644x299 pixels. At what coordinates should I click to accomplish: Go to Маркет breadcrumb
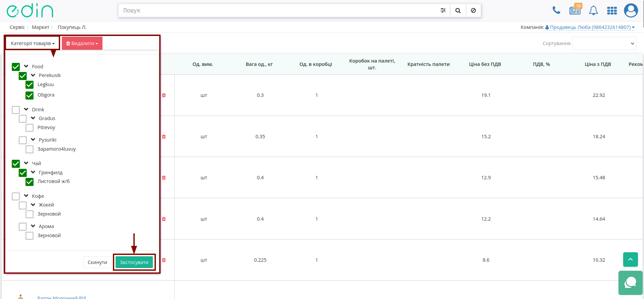pyautogui.click(x=41, y=27)
